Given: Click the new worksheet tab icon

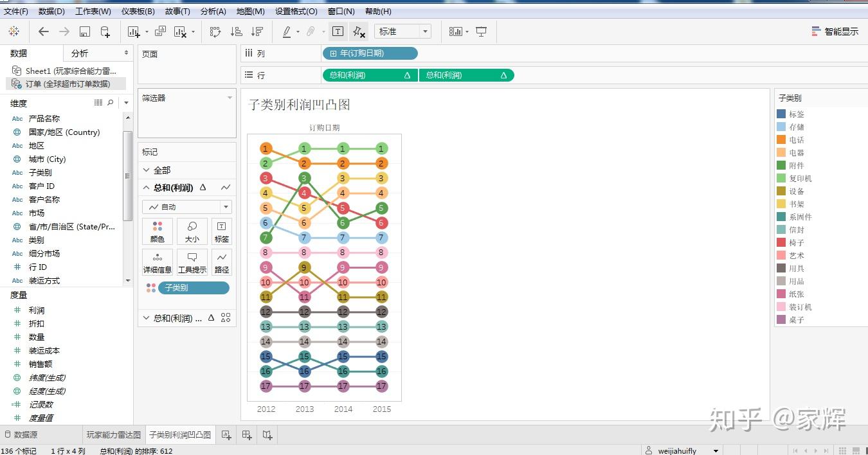Looking at the screenshot, I should (x=226, y=435).
